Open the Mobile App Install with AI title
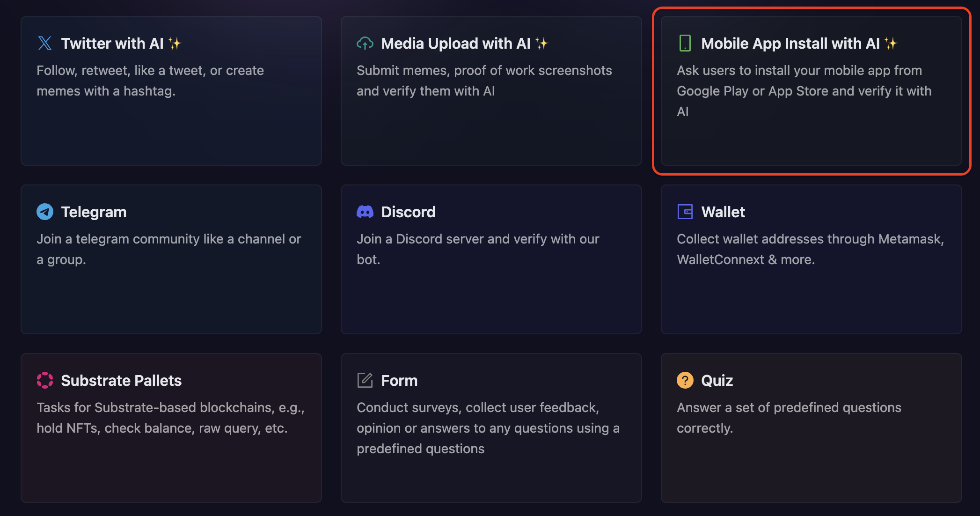 click(790, 44)
